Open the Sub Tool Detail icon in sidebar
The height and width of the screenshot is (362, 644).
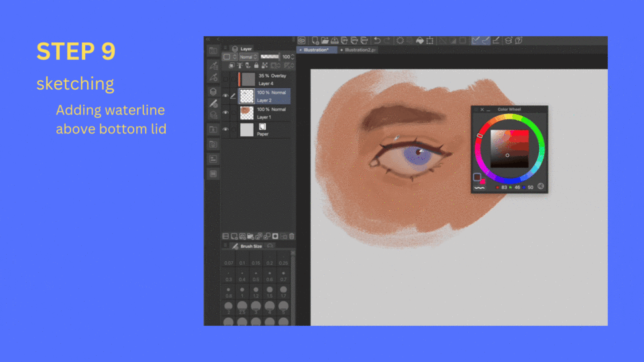(x=213, y=78)
